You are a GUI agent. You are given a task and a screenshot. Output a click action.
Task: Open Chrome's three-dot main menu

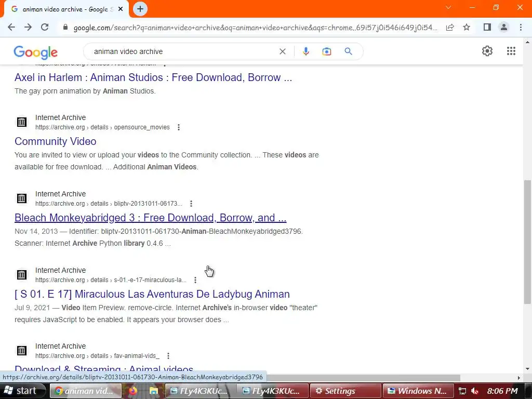521,27
